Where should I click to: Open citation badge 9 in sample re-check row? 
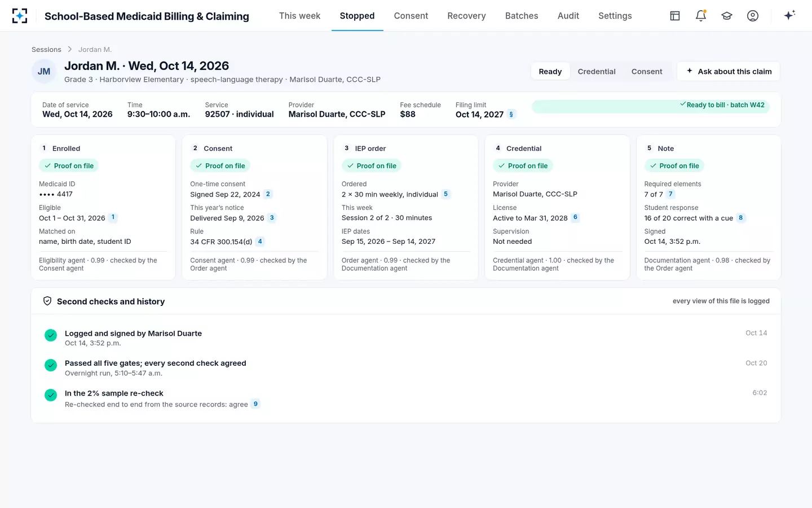pos(255,404)
